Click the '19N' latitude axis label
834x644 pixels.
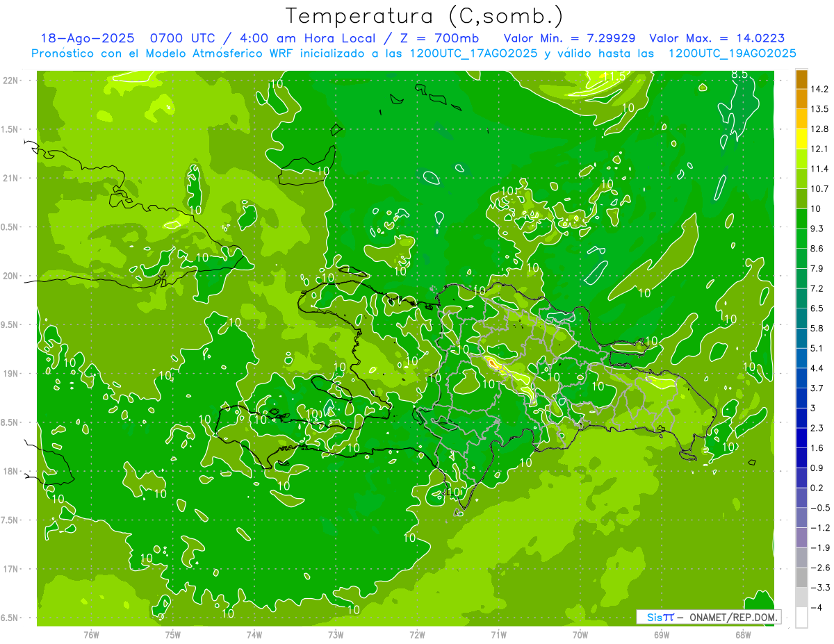tap(10, 373)
